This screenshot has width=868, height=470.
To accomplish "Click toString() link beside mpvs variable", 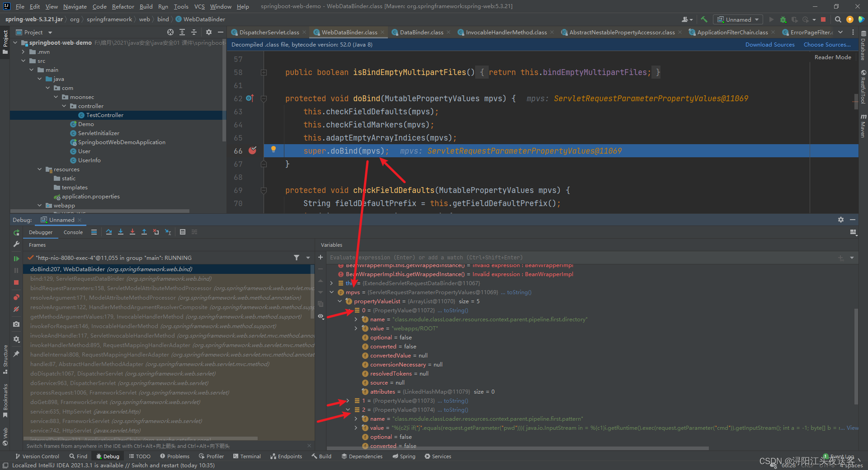I will point(519,292).
